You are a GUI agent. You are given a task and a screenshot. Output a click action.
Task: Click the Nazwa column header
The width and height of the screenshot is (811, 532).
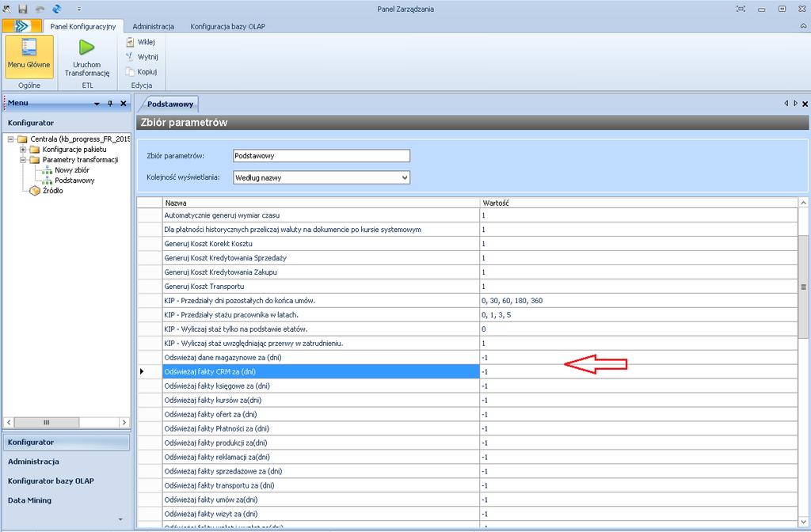(x=322, y=203)
